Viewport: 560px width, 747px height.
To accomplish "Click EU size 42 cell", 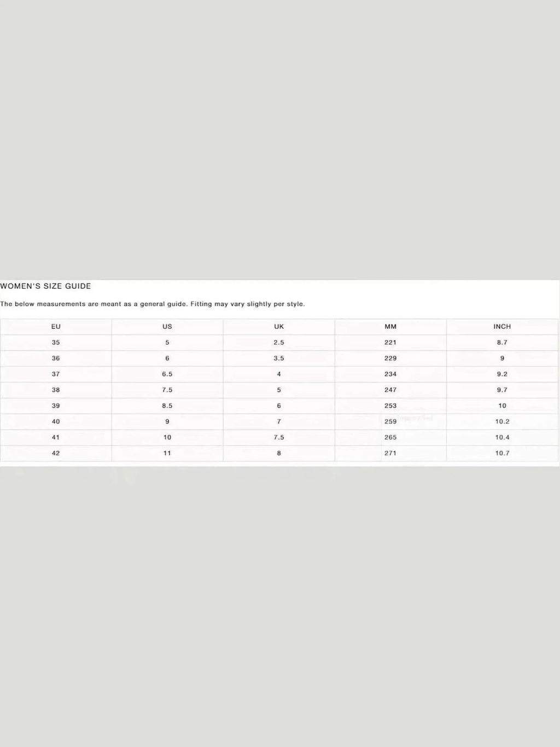I will (56, 453).
